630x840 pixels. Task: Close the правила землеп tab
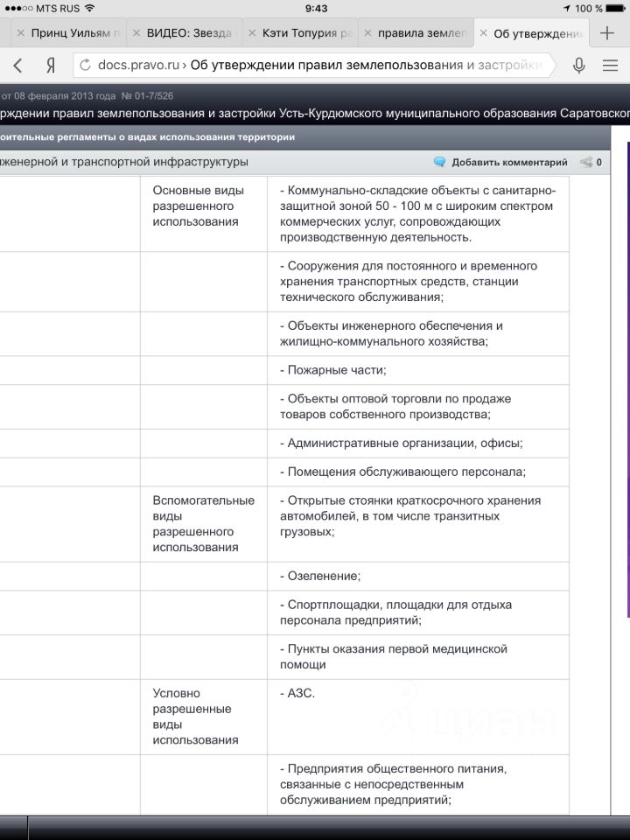point(367,33)
